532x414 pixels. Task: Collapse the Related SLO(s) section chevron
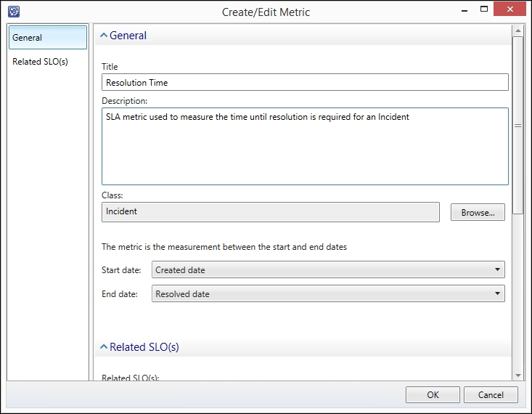[104, 346]
